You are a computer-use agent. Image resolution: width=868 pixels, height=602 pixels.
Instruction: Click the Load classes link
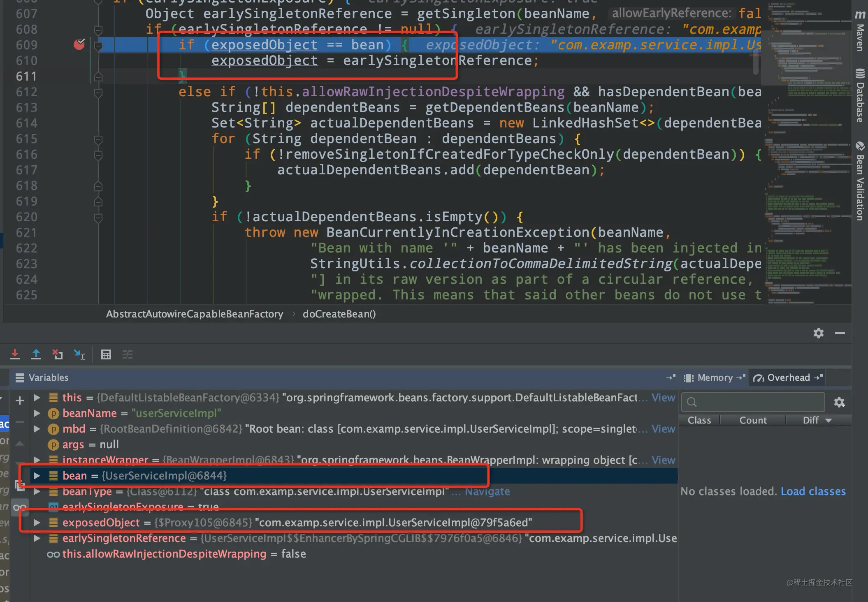(x=813, y=491)
